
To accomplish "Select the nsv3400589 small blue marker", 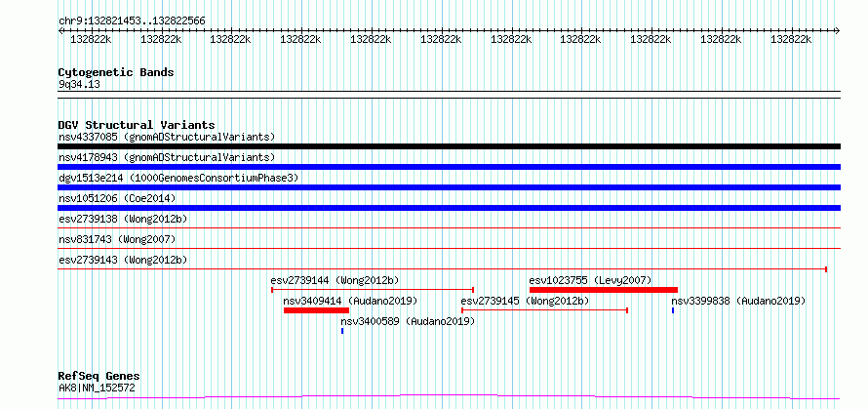I will click(x=342, y=331).
